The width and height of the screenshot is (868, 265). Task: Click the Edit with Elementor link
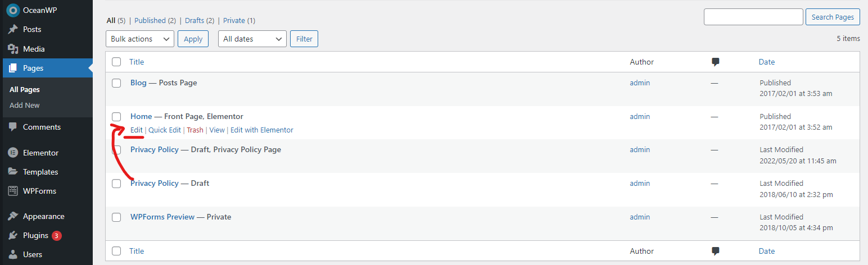click(x=262, y=130)
